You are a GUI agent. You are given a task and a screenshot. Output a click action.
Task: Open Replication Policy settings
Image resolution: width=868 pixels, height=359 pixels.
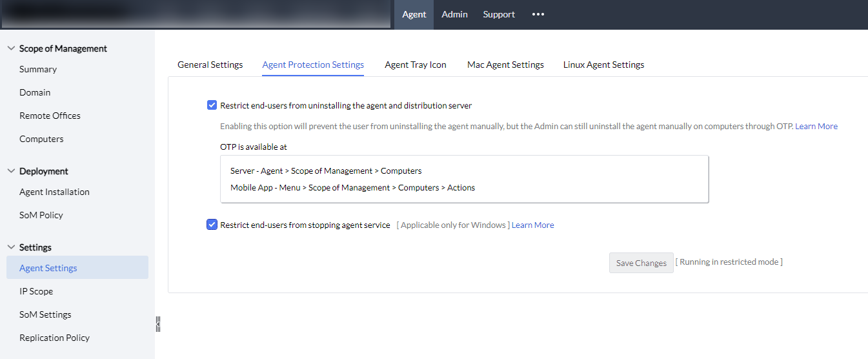(54, 338)
